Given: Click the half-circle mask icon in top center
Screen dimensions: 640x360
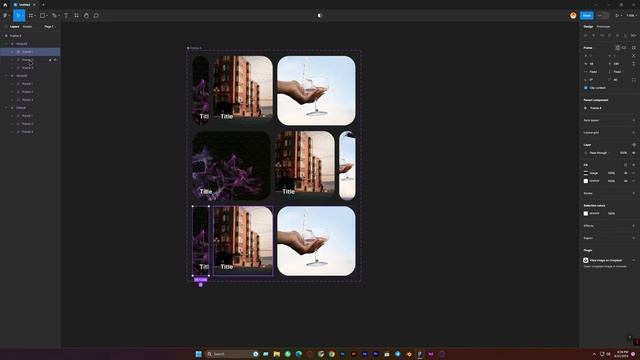Looking at the screenshot, I should click(x=320, y=16).
